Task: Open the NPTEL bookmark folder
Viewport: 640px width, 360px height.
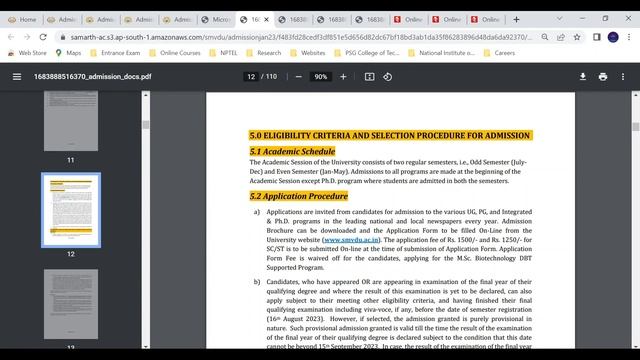Action: [x=223, y=53]
